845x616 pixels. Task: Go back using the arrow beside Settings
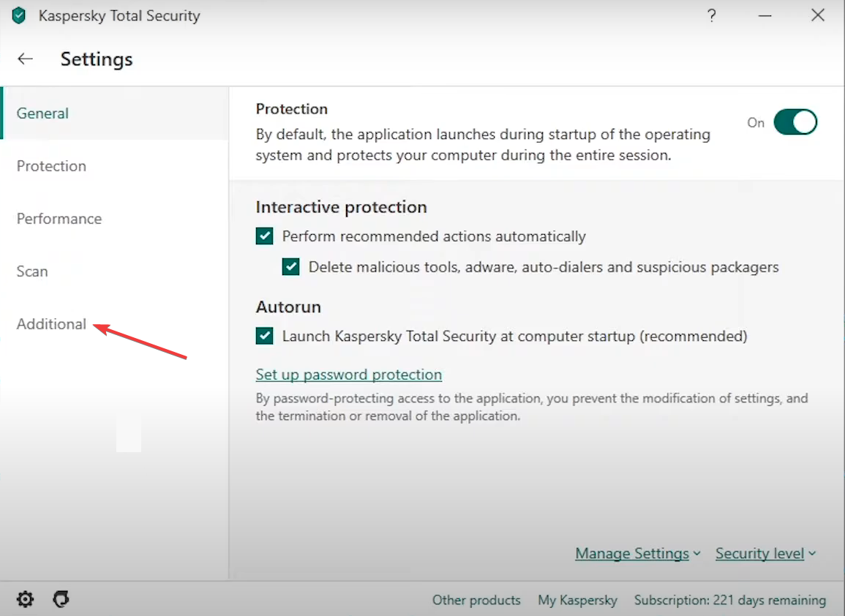pyautogui.click(x=26, y=59)
